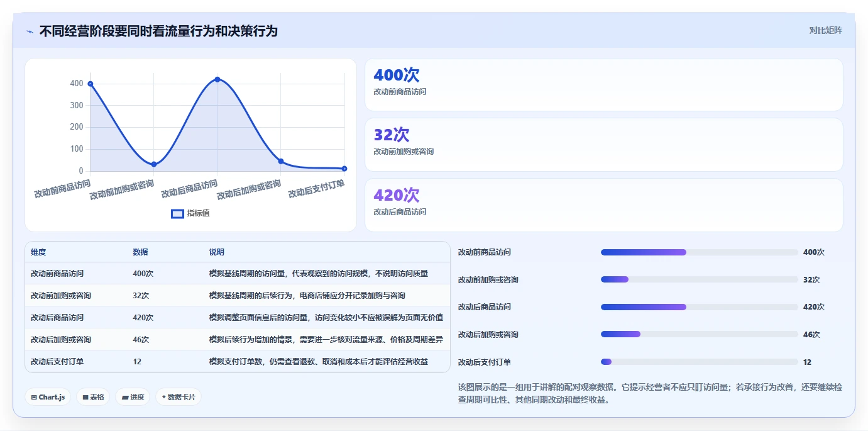The width and height of the screenshot is (868, 431).
Task: Click the description starting 模拟支付订单数
Action: click(319, 362)
